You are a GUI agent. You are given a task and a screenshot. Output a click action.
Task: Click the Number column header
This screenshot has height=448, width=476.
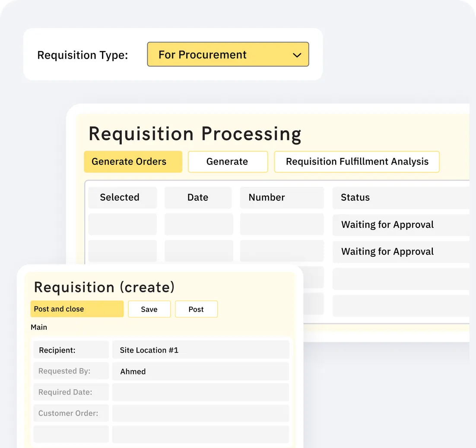point(282,198)
